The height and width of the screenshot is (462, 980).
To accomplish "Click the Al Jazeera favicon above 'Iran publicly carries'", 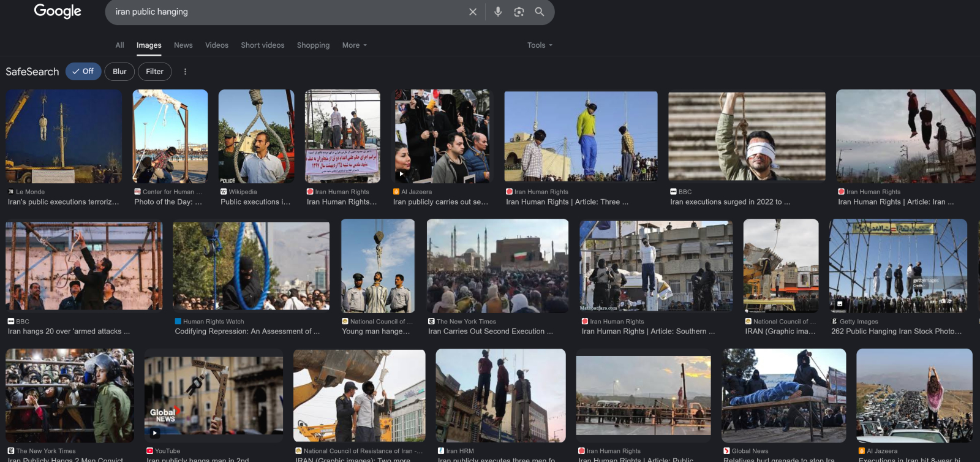I will click(396, 192).
